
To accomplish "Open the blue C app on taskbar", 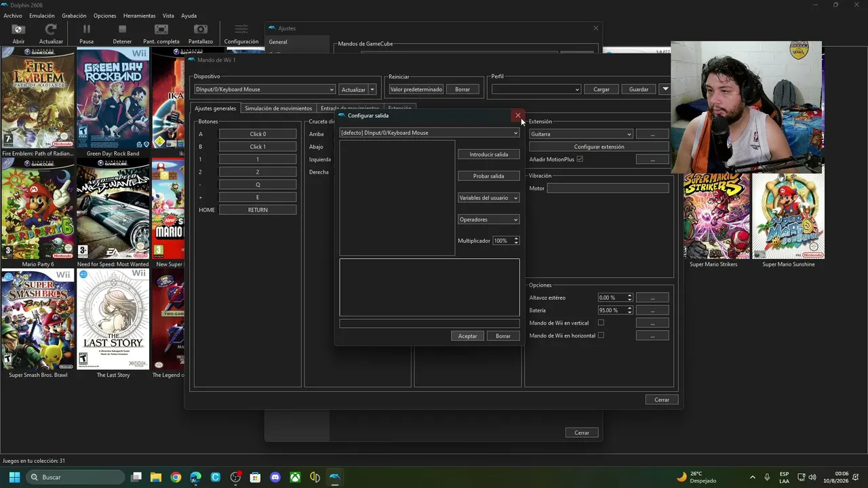I will 216,477.
